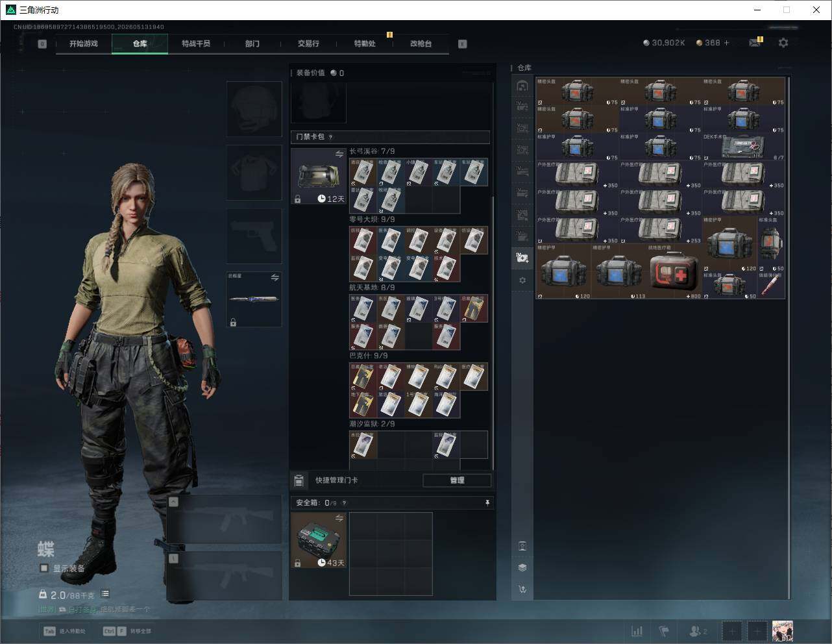Click the 长弓溪谷: 7/9 section label
This screenshot has height=644, width=832.
click(x=372, y=151)
